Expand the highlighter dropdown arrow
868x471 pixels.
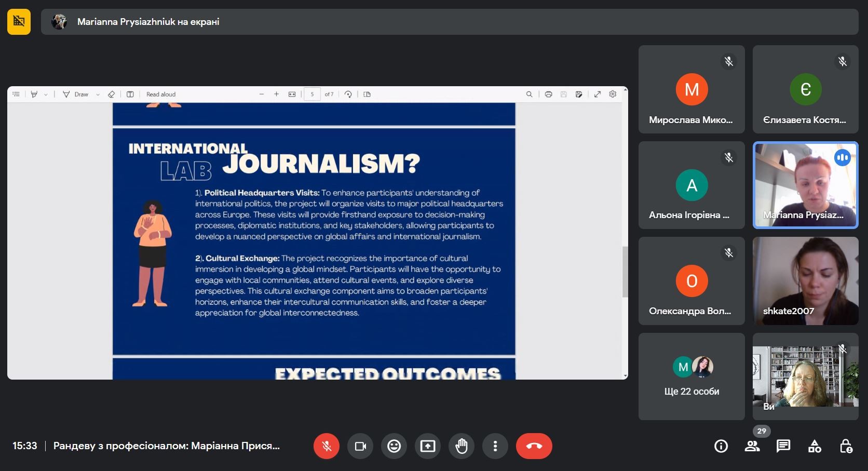pyautogui.click(x=46, y=95)
